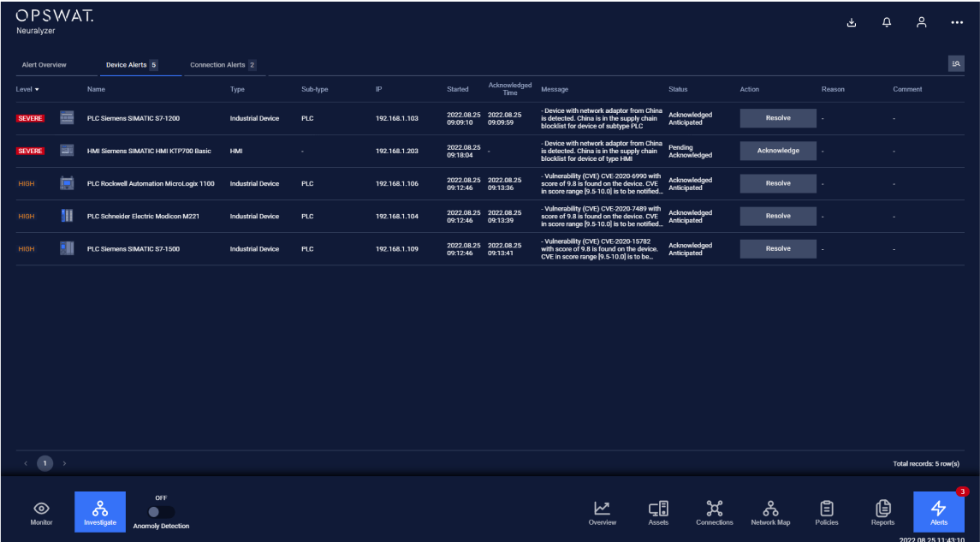Go to the next page arrow

[x=64, y=463]
